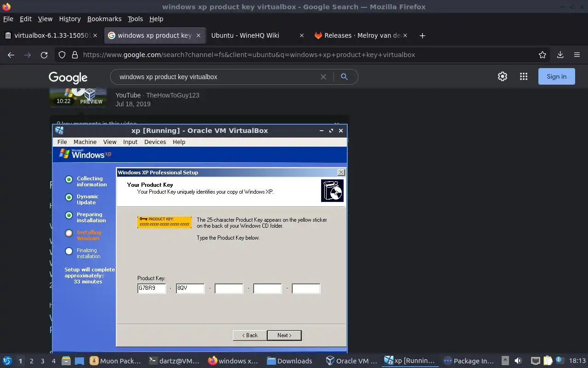Click the Firefox reload page icon
The image size is (588, 368).
tap(44, 55)
